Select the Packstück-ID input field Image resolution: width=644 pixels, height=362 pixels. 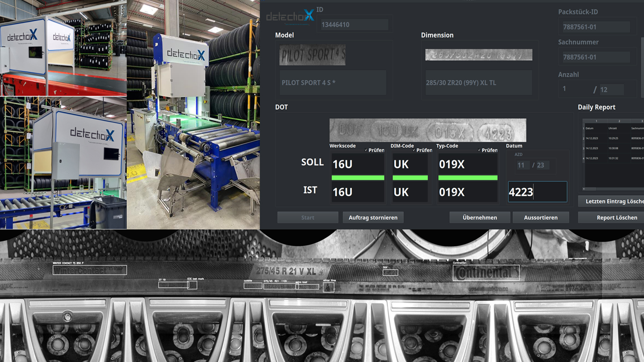tap(596, 27)
